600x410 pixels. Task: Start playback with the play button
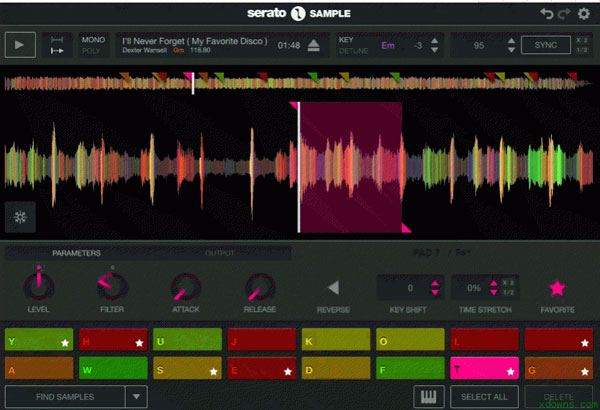[20, 45]
